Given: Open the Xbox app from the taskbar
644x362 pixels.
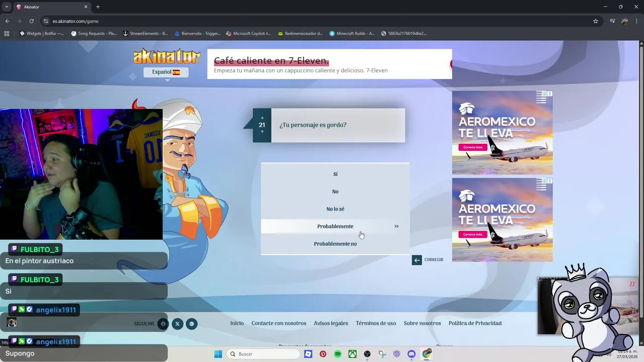Looking at the screenshot, I should 353,354.
